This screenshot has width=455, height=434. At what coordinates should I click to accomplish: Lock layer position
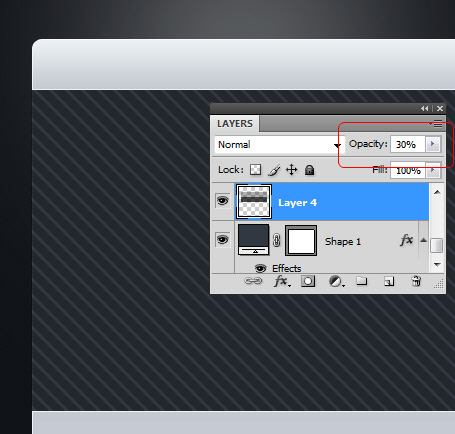pos(292,170)
